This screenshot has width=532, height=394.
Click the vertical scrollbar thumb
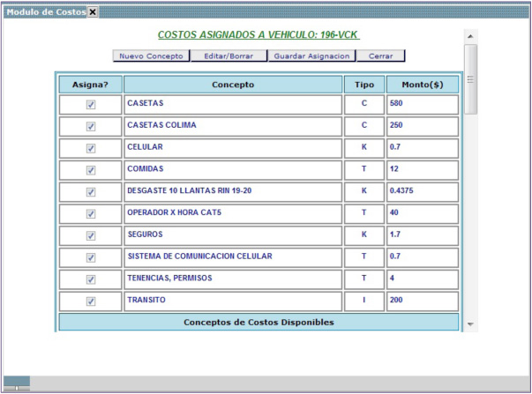point(470,79)
